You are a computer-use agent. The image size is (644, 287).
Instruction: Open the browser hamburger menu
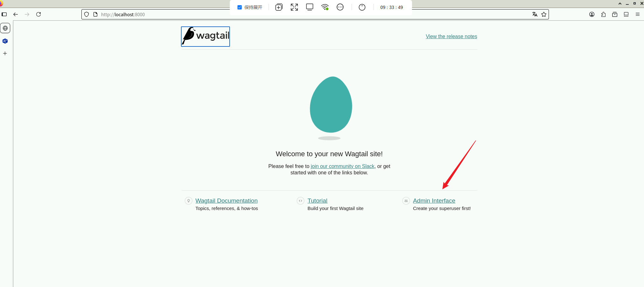tap(638, 14)
